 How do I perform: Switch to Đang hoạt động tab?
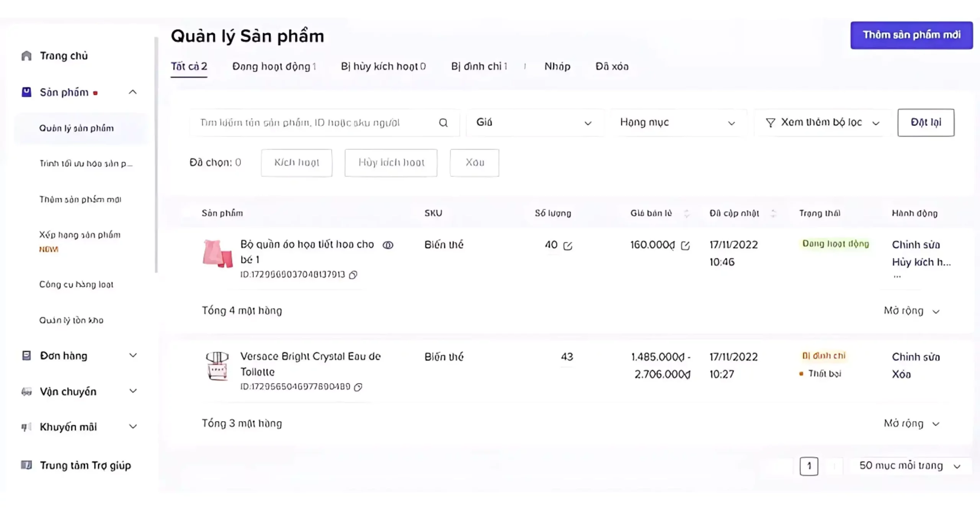click(x=274, y=67)
